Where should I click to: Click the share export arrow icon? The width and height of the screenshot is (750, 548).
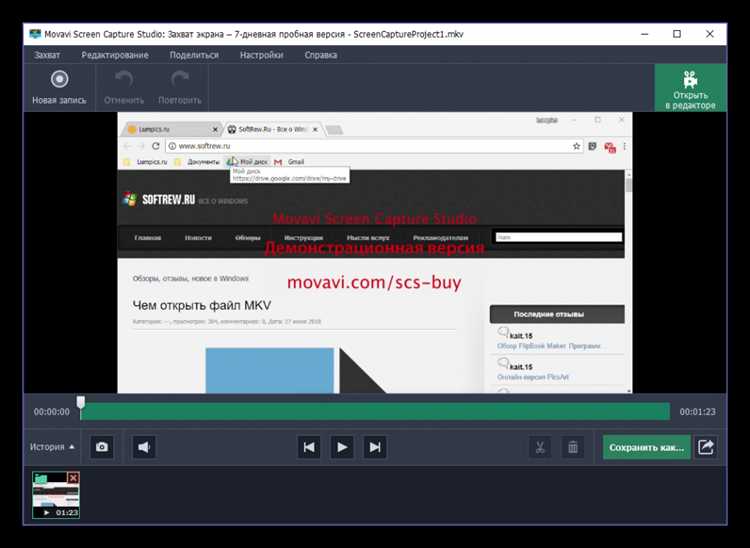click(706, 447)
